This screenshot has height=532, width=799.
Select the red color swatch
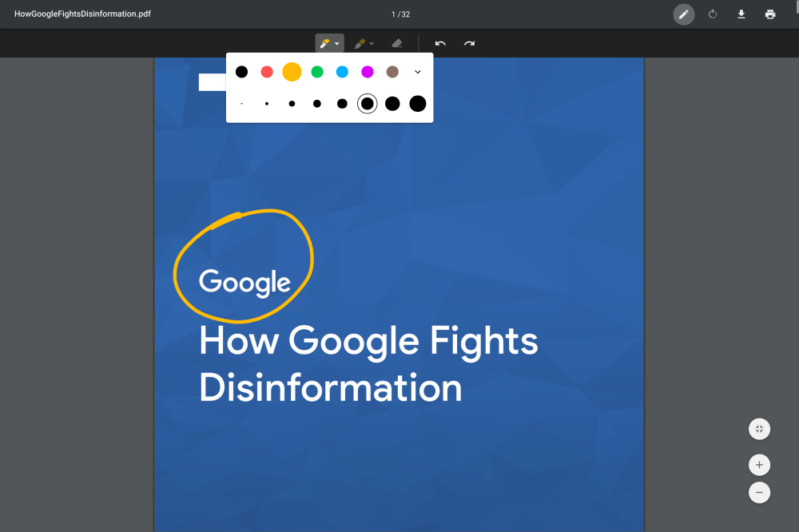pos(267,72)
